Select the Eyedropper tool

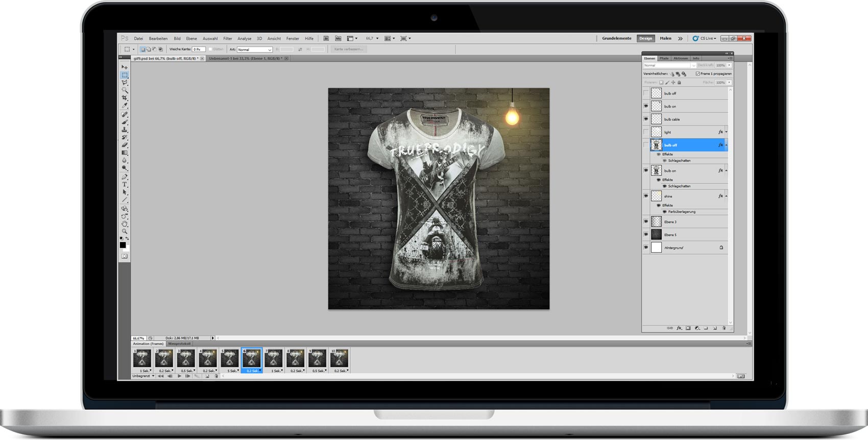tap(124, 105)
